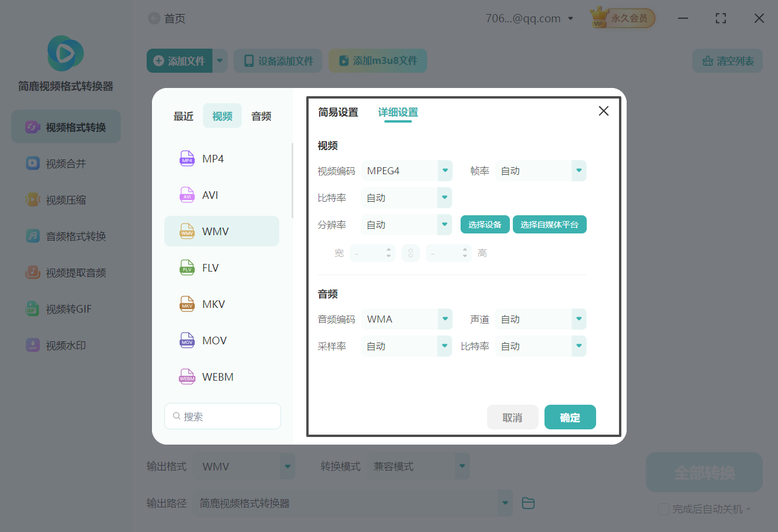Open the 音频 format tab

tap(261, 116)
